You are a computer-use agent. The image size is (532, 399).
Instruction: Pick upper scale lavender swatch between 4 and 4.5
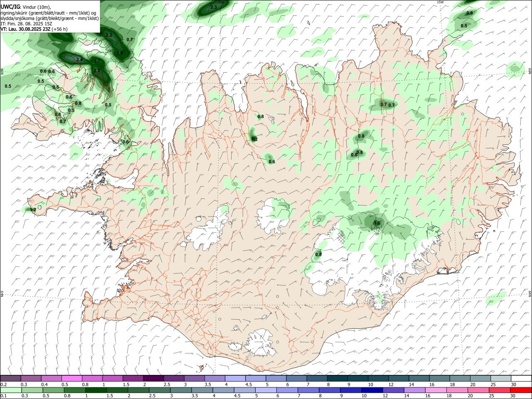(235, 378)
